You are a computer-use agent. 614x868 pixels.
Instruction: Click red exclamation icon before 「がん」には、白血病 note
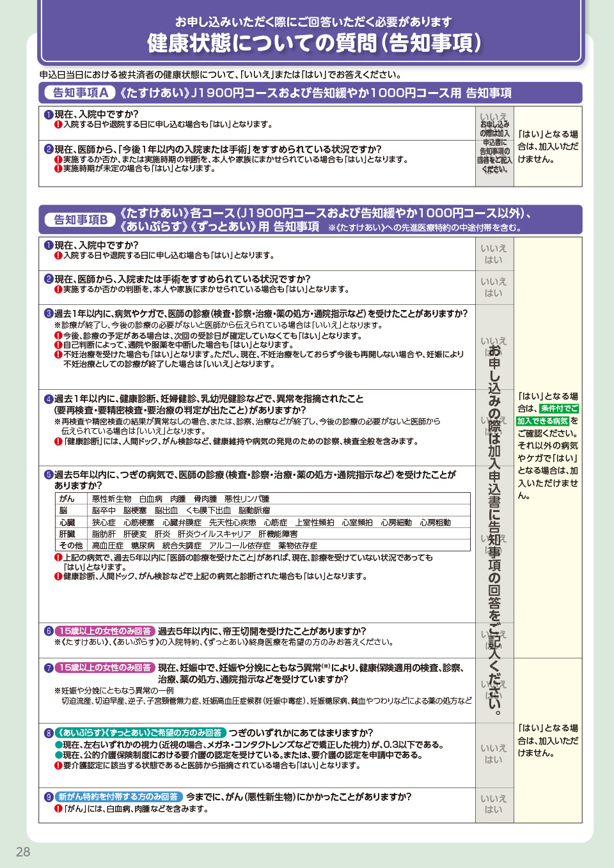coord(58,809)
